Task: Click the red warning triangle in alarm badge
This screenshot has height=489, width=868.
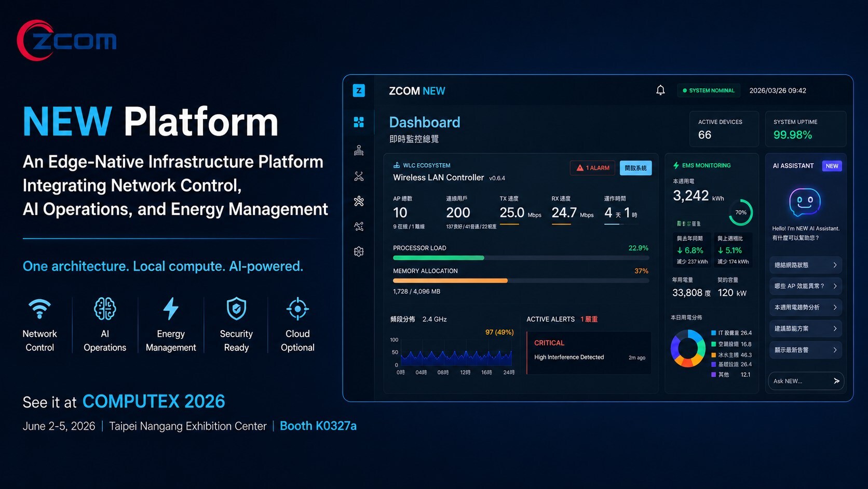Action: point(580,168)
